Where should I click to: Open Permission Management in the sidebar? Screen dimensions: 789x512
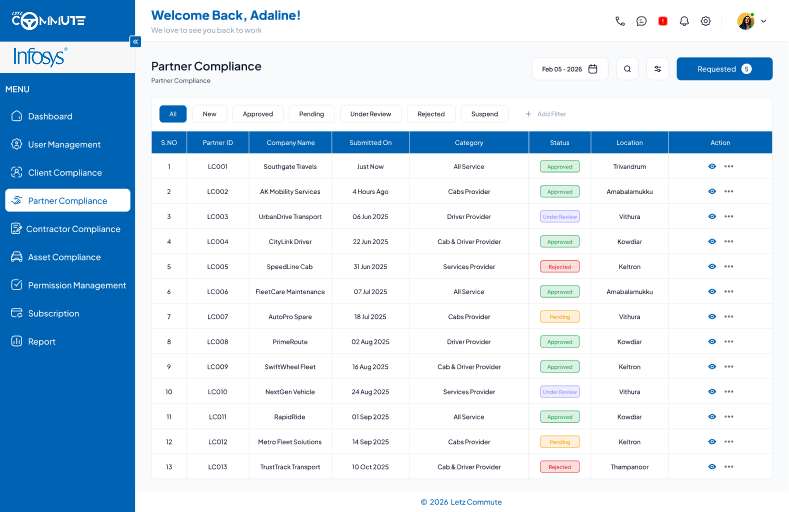point(67,285)
